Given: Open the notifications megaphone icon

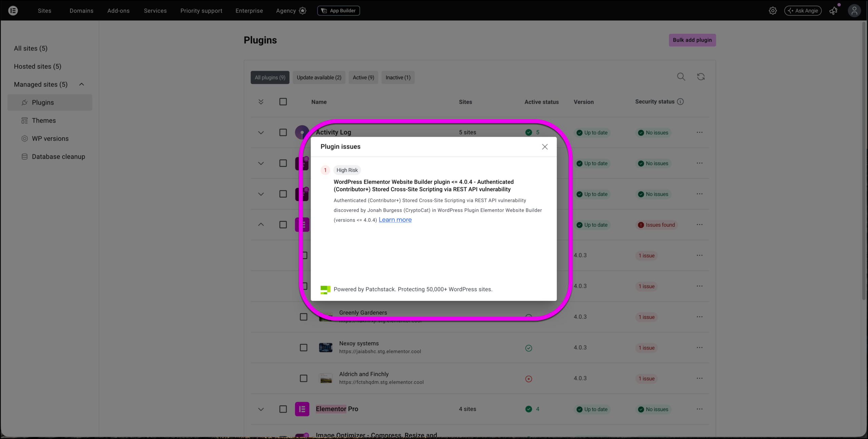Looking at the screenshot, I should coord(833,11).
